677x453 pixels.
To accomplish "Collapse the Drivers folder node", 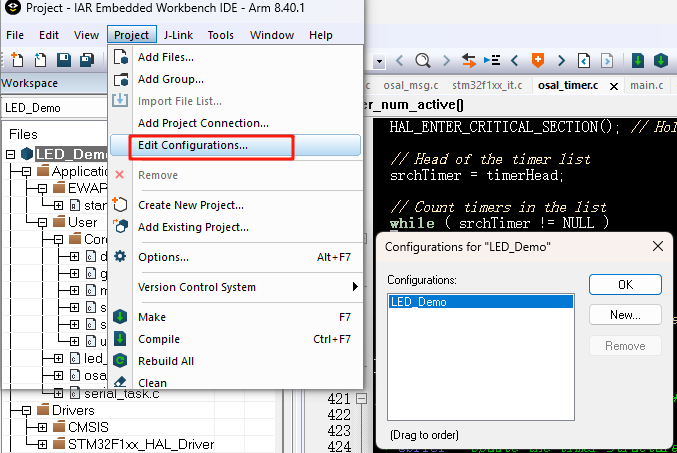I will pos(26,410).
